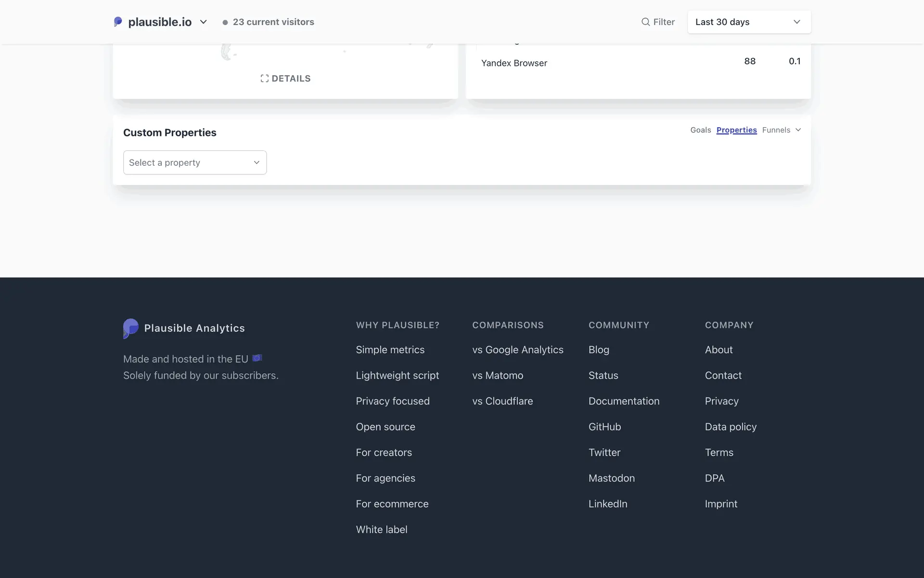The height and width of the screenshot is (578, 924).
Task: Open the GitHub community link
Action: [x=604, y=427]
